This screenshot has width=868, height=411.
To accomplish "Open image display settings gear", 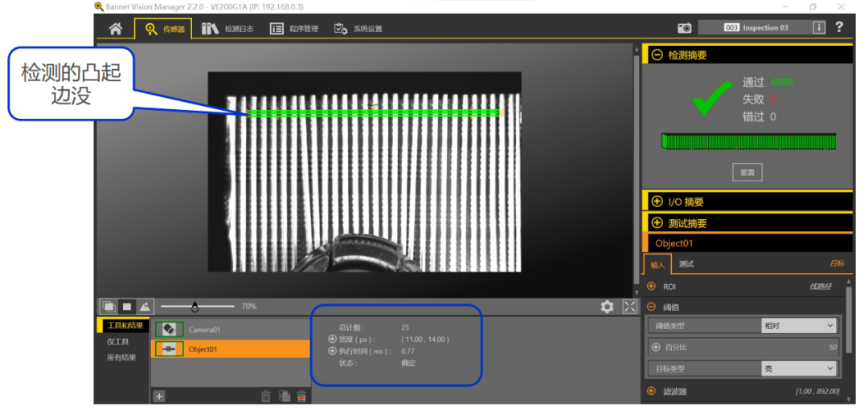I will (x=608, y=307).
